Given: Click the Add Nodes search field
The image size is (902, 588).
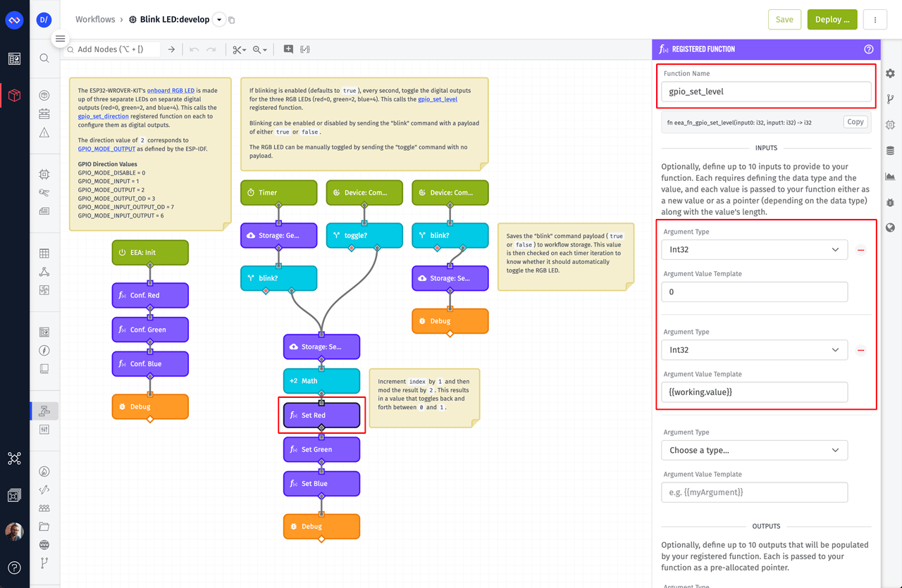Looking at the screenshot, I should click(113, 49).
